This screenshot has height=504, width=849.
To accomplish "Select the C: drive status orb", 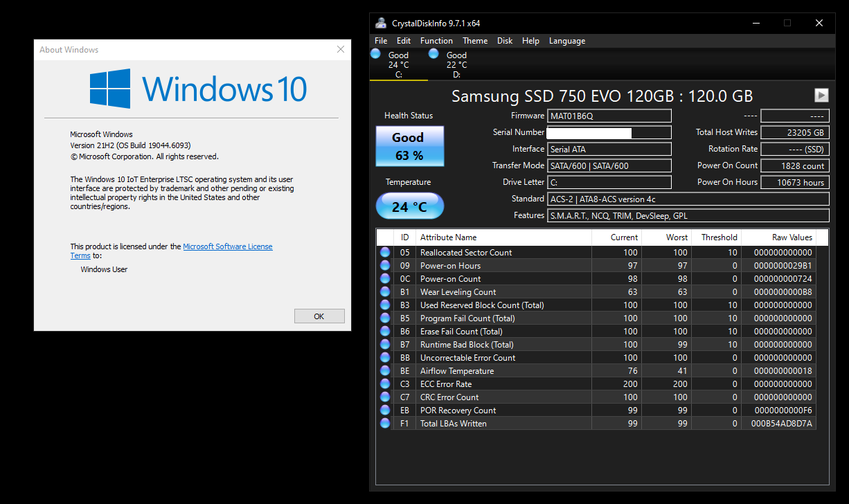I will point(375,54).
